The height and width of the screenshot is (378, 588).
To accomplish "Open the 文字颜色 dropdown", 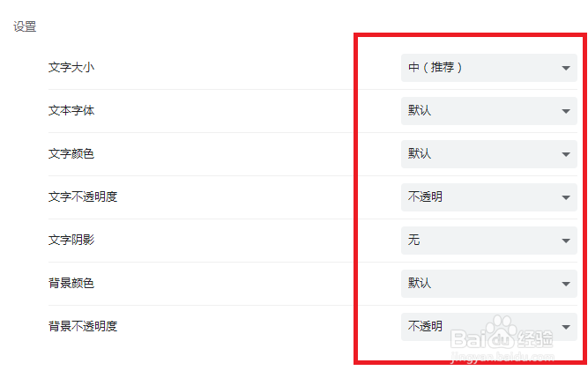I will point(488,154).
